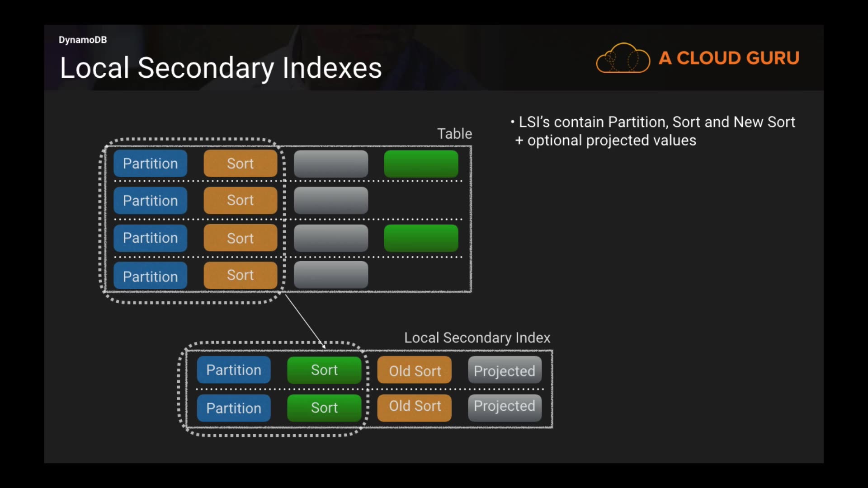The width and height of the screenshot is (868, 488).
Task: Click the second Projected block
Action: [x=505, y=407]
